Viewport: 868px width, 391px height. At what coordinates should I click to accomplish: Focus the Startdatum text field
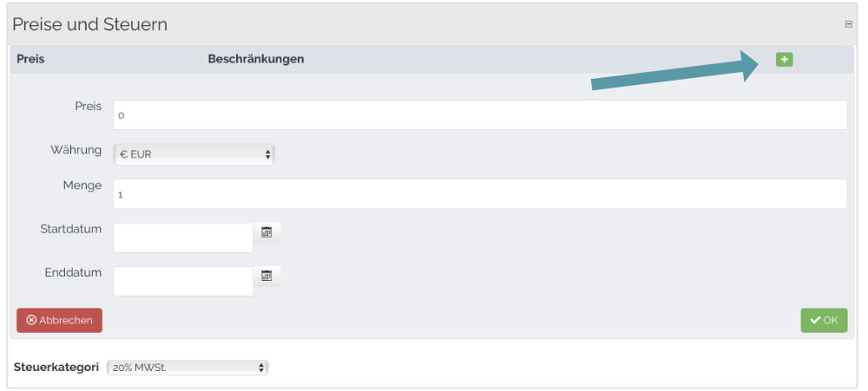point(183,238)
